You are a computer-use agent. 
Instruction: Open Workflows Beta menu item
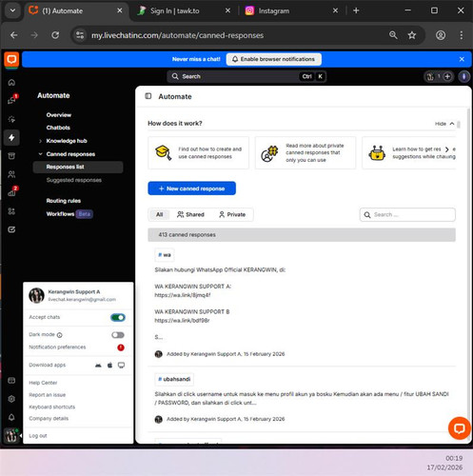[69, 214]
